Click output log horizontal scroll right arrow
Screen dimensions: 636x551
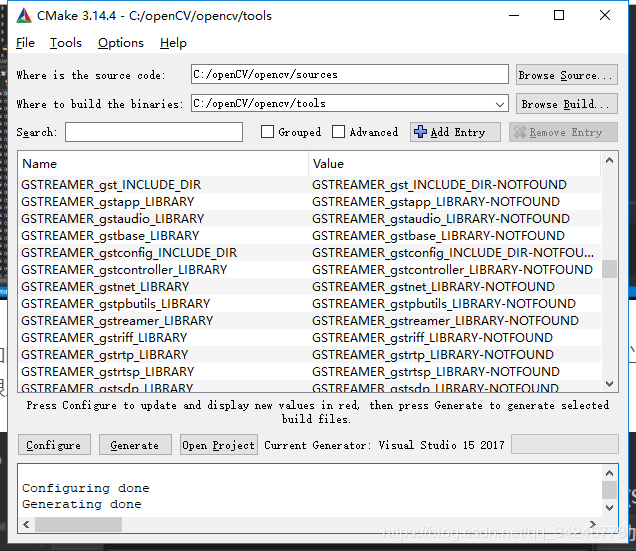tap(593, 524)
